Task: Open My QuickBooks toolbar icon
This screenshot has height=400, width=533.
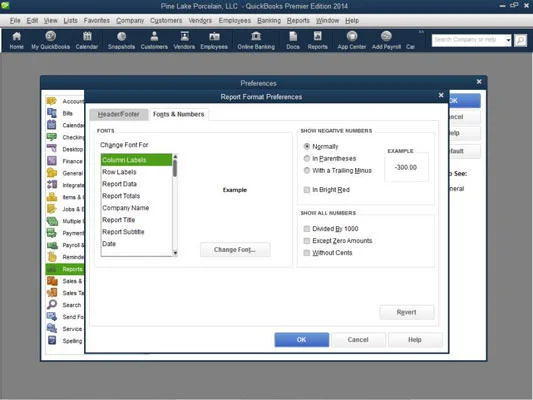Action: 51,40
